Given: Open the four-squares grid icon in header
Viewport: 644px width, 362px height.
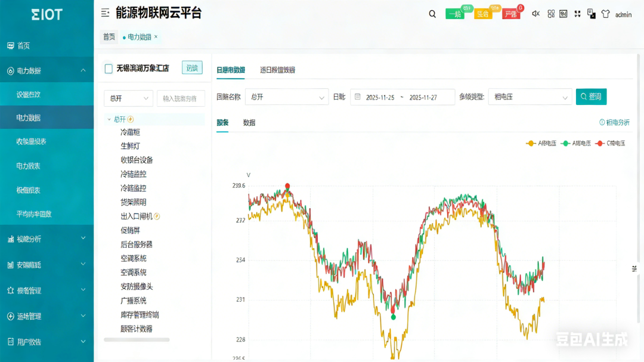Looking at the screenshot, I should point(551,14).
